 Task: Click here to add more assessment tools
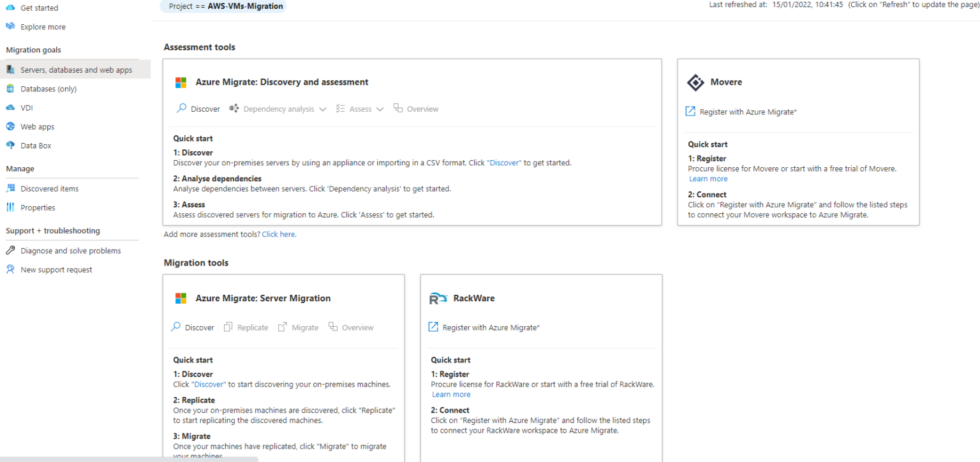(x=279, y=234)
